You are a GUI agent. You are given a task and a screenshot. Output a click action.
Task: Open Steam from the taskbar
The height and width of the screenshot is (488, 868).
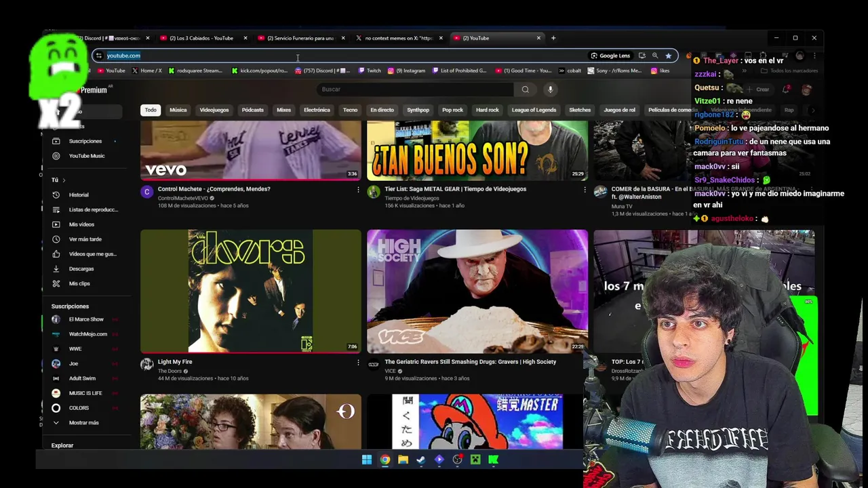click(x=420, y=460)
